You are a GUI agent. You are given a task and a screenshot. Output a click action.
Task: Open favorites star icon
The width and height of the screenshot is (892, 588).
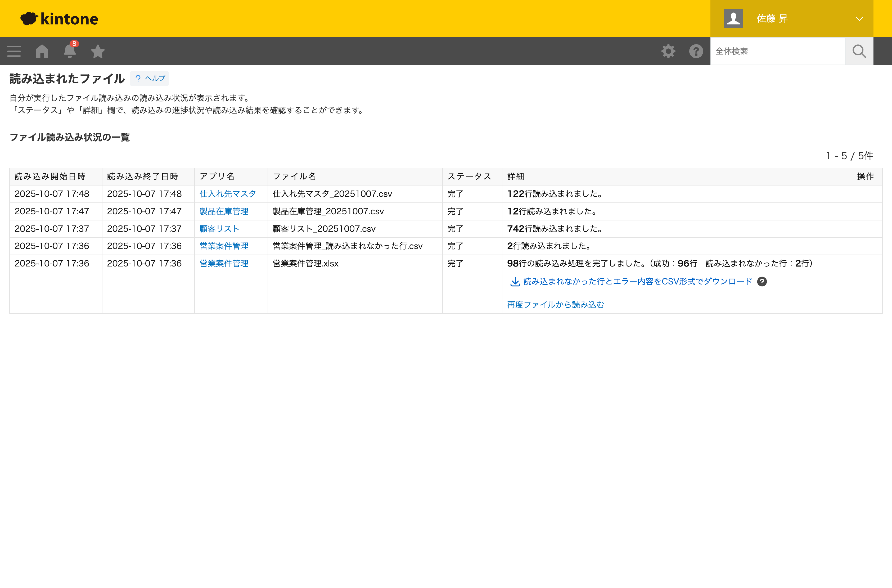click(97, 51)
